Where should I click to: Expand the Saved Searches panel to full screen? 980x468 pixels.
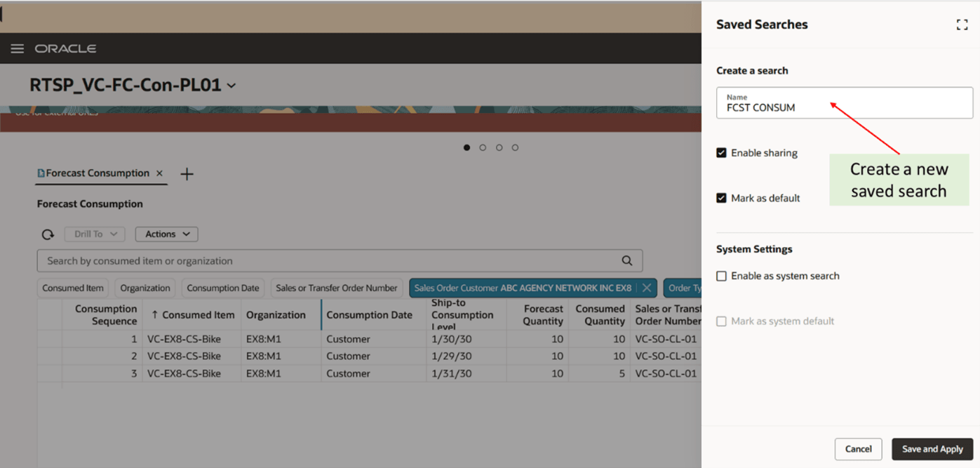[x=962, y=25]
